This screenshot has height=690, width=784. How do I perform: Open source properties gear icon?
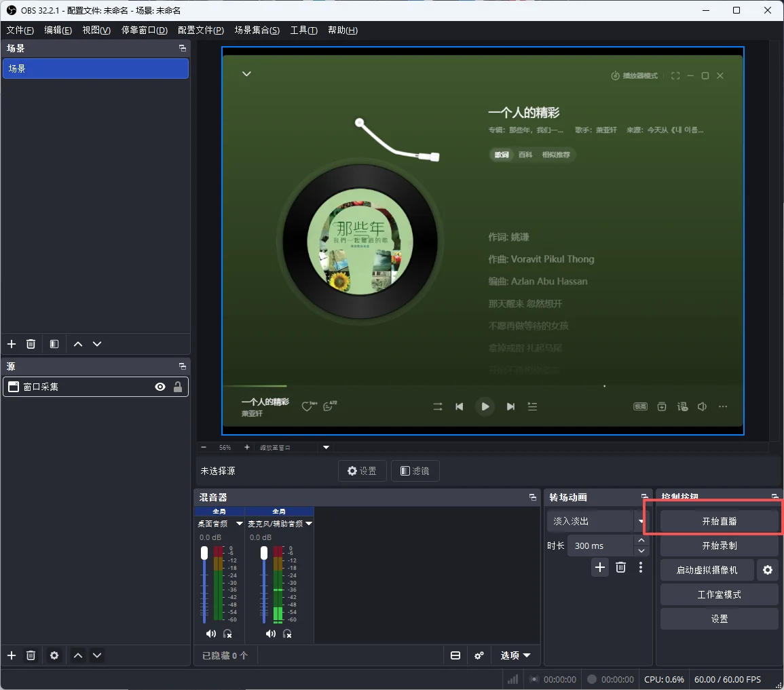pyautogui.click(x=54, y=655)
